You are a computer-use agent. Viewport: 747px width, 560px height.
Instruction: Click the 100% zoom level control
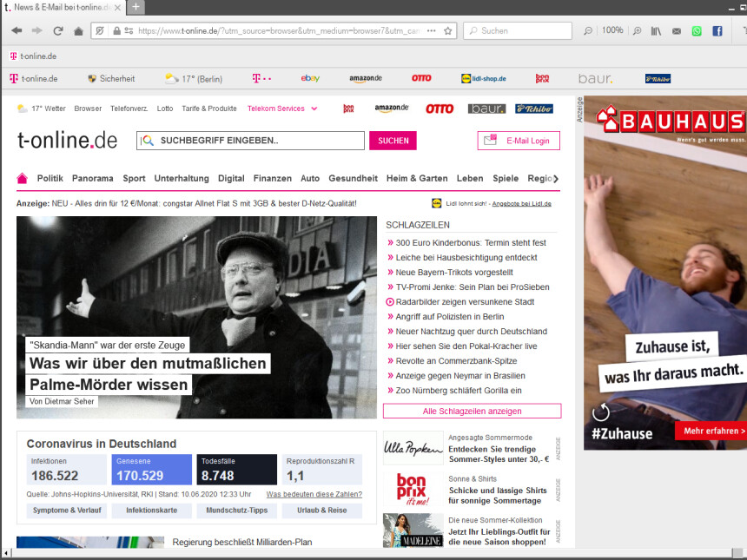point(612,30)
